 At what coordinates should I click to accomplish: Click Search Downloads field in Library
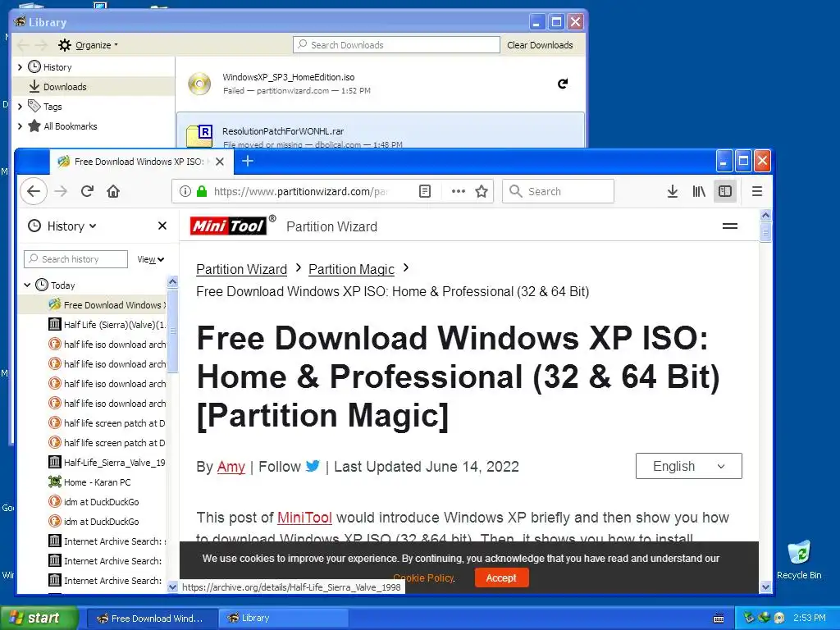tap(396, 45)
